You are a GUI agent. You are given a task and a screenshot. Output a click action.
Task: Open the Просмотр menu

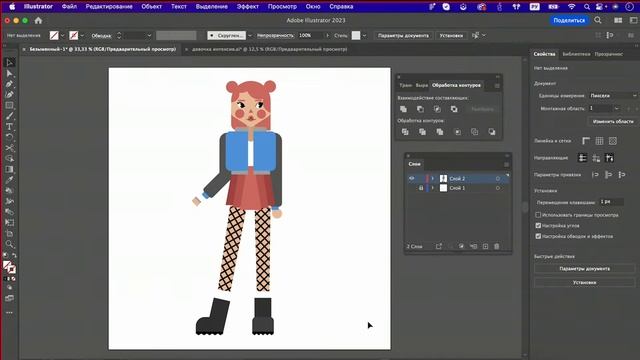[x=282, y=7]
